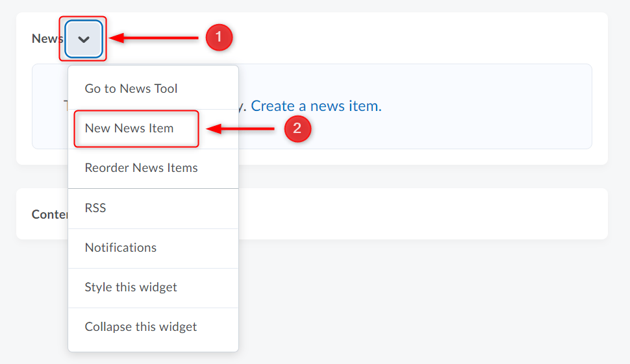The width and height of the screenshot is (630, 364).
Task: Choose New News Item from menu
Action: (x=129, y=128)
